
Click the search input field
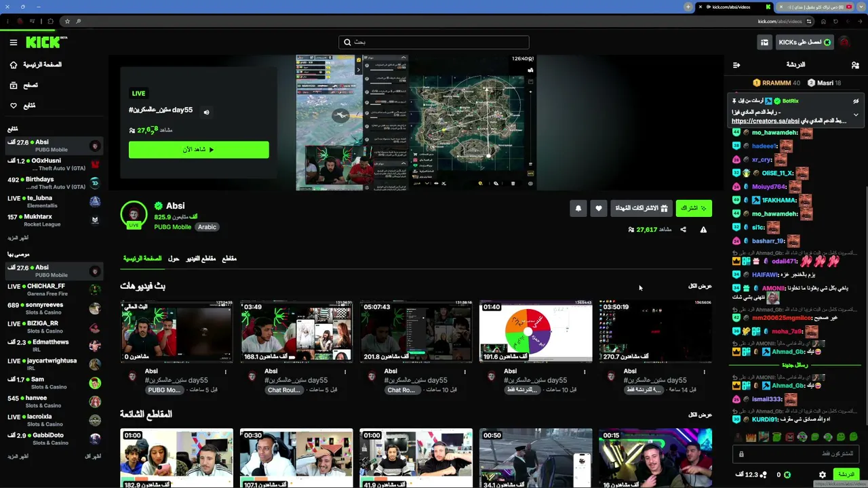click(434, 42)
